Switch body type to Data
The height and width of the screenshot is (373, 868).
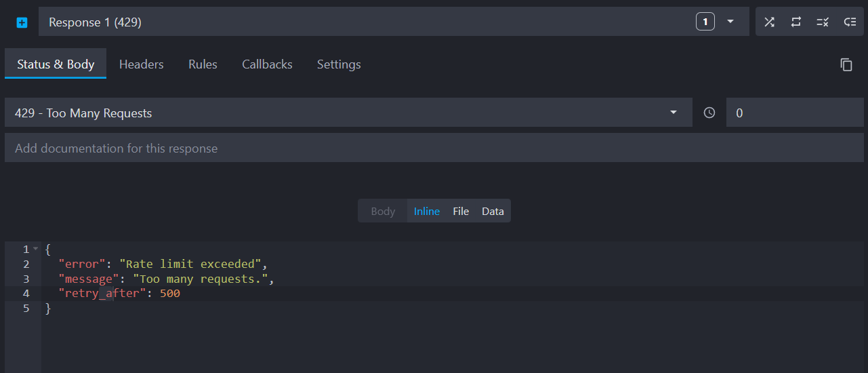(x=493, y=211)
